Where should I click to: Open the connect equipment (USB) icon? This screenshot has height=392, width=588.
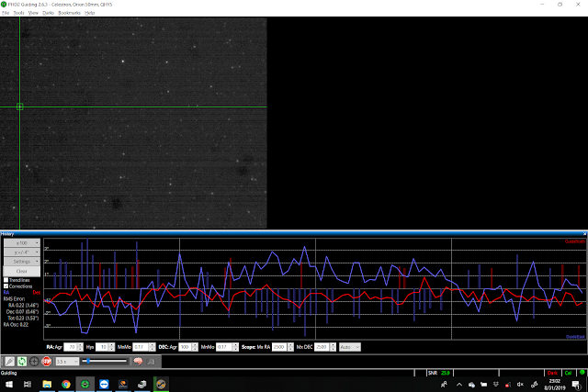(x=10, y=362)
